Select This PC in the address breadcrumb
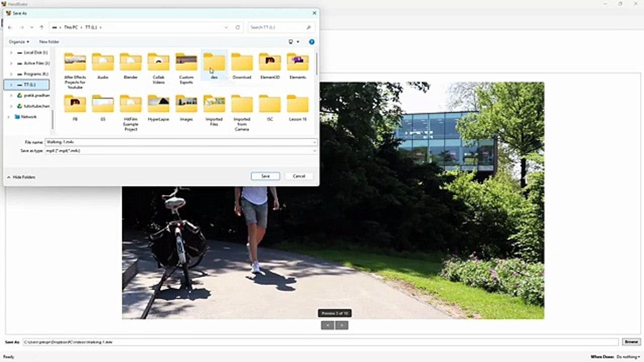This screenshot has width=644, height=362. pos(71,27)
